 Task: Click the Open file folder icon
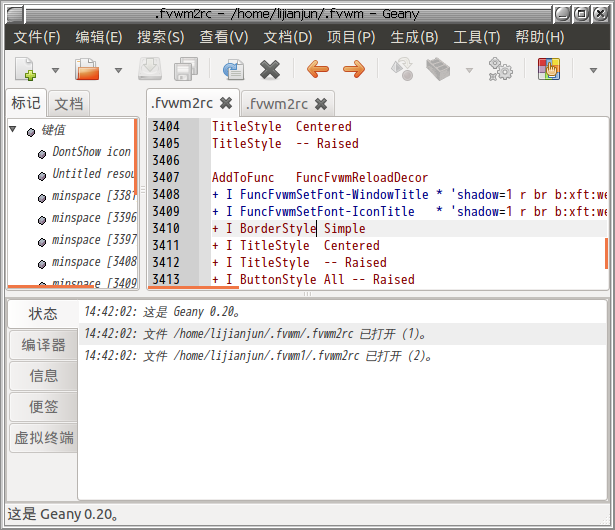(x=87, y=69)
